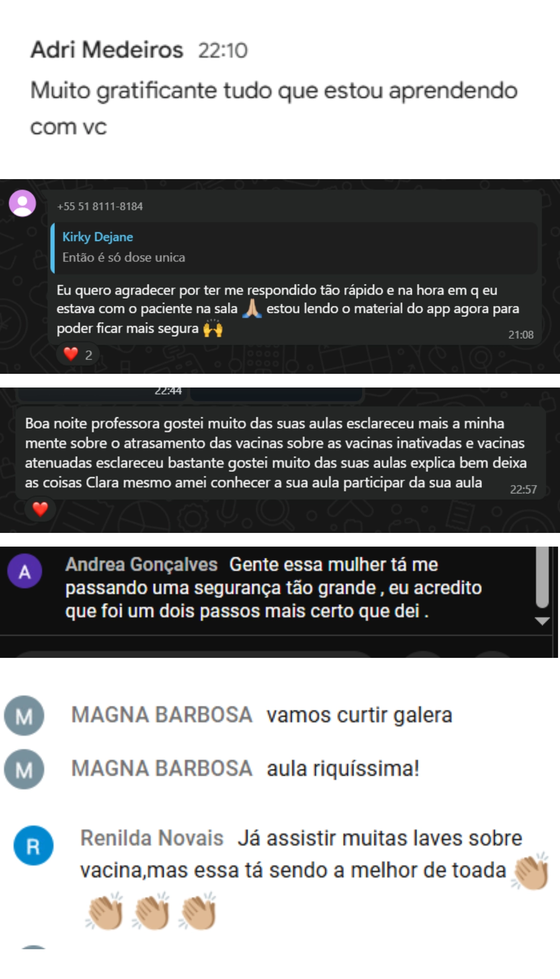Viewport: 560px width, 979px height.
Task: Click the pink contact avatar icon
Action: click(22, 203)
